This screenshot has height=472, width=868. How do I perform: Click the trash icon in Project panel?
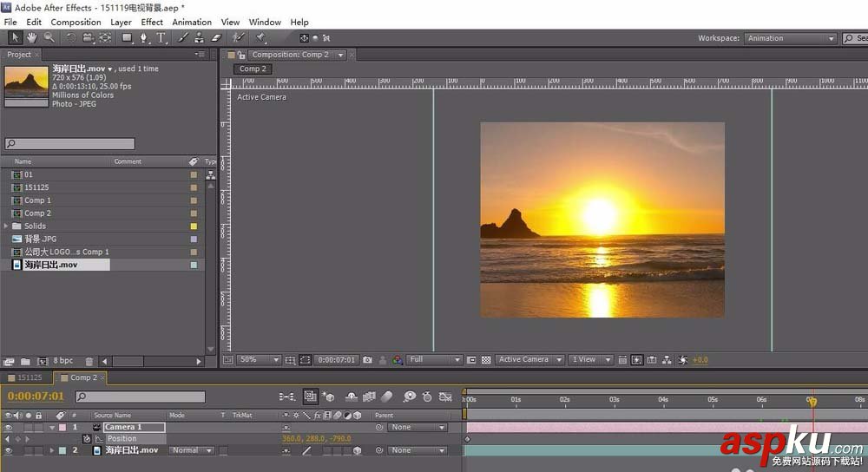coord(90,361)
